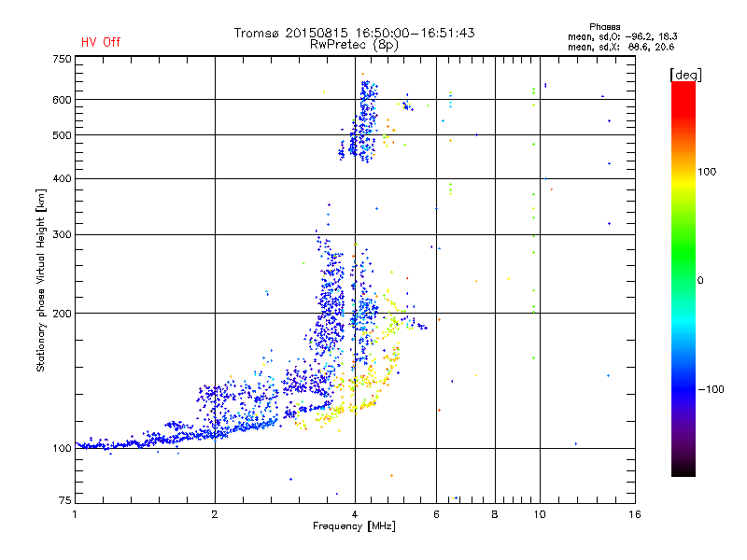Viewport: 747px width, 560px height.
Task: Click the 4 tick label on frequency axis
Action: (x=355, y=514)
